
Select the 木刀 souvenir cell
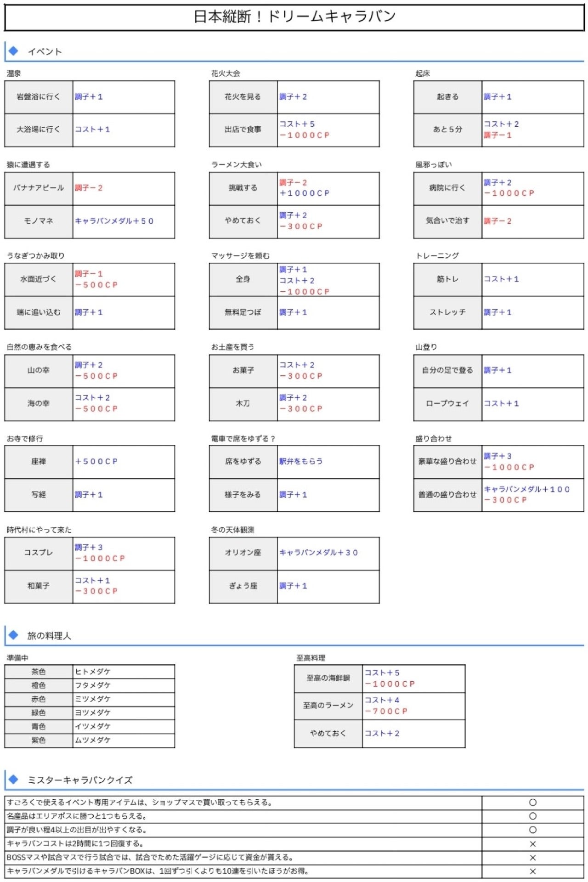[x=243, y=404]
